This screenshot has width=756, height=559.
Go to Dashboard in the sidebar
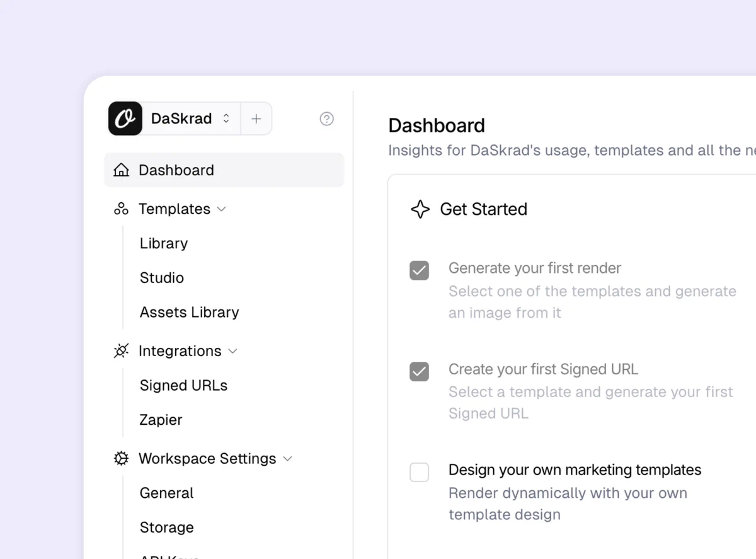coord(224,170)
